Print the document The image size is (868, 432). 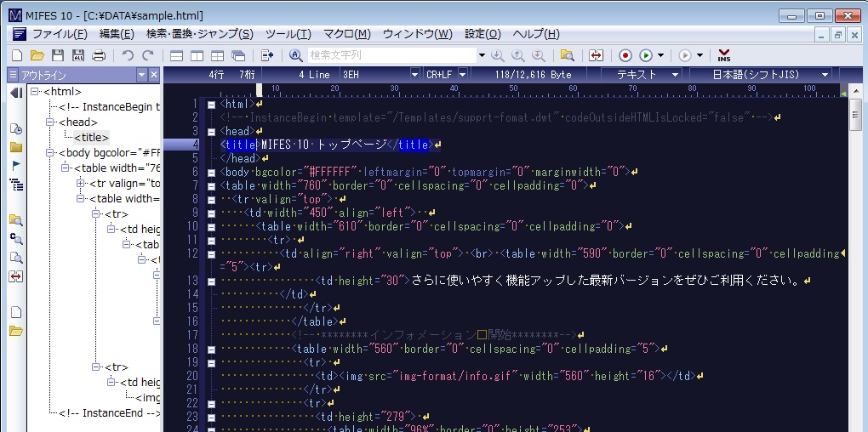pyautogui.click(x=99, y=55)
